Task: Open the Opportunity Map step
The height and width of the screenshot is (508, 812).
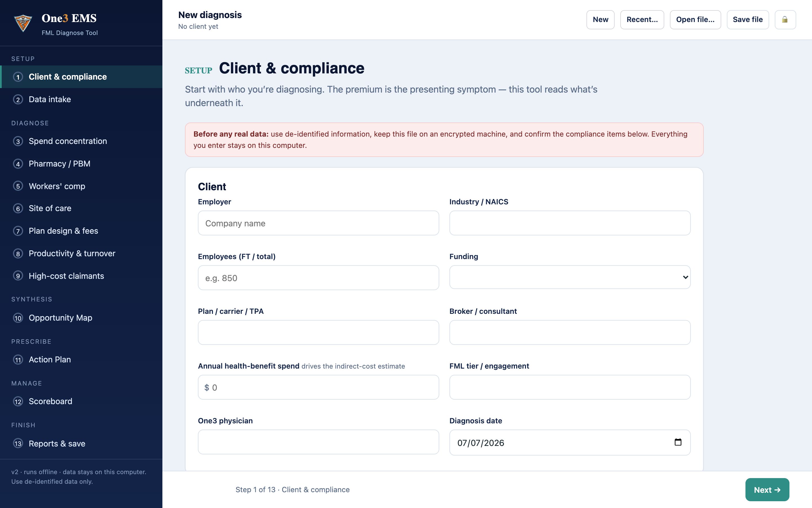Action: pyautogui.click(x=81, y=318)
